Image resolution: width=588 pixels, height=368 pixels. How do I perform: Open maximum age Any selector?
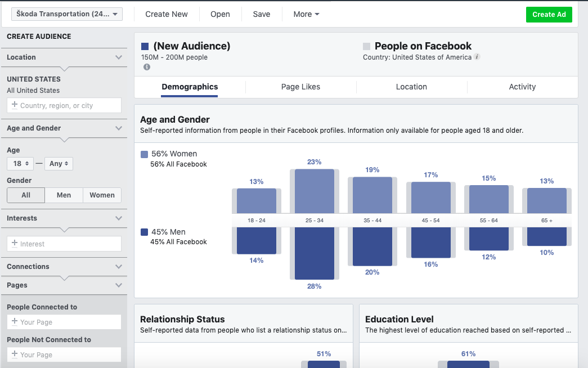point(59,164)
